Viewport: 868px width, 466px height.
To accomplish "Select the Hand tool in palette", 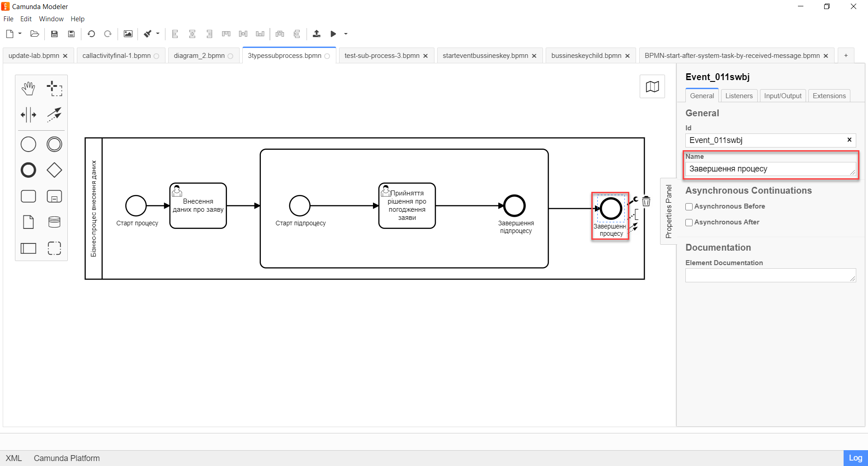I will (28, 89).
